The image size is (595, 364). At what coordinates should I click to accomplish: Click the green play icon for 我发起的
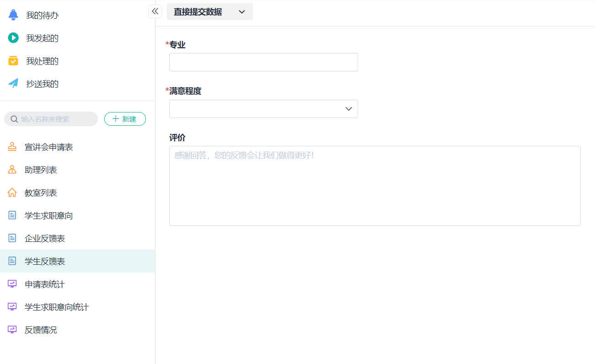coord(13,38)
